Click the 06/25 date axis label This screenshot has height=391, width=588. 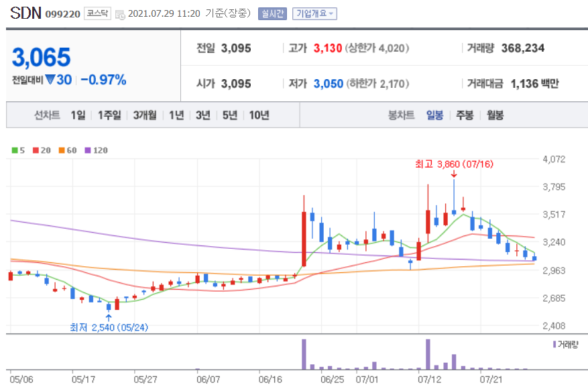333,380
